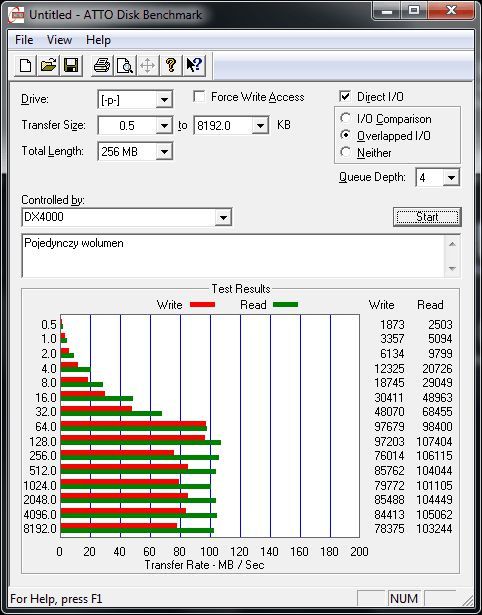Save results using the floppy disk icon
The height and width of the screenshot is (615, 482).
[x=71, y=65]
